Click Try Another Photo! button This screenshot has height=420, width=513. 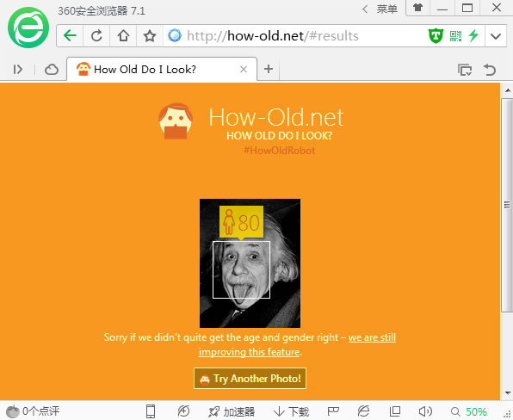pos(250,379)
